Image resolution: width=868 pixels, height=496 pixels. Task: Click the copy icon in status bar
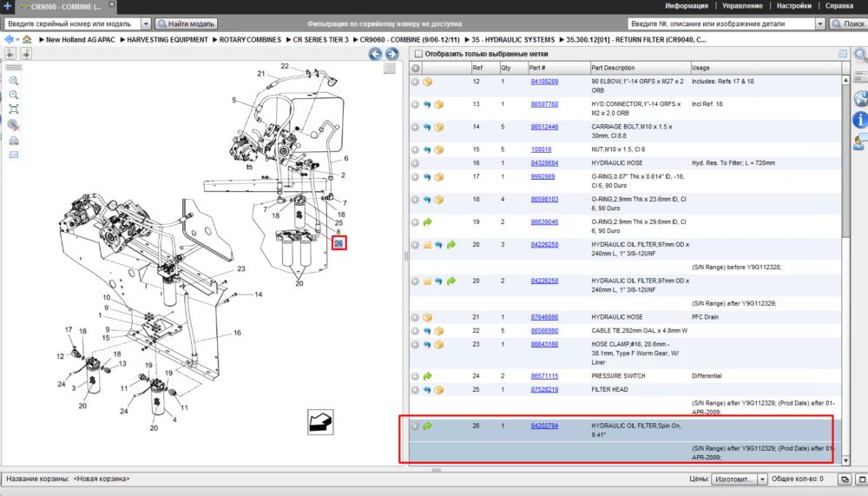845,479
